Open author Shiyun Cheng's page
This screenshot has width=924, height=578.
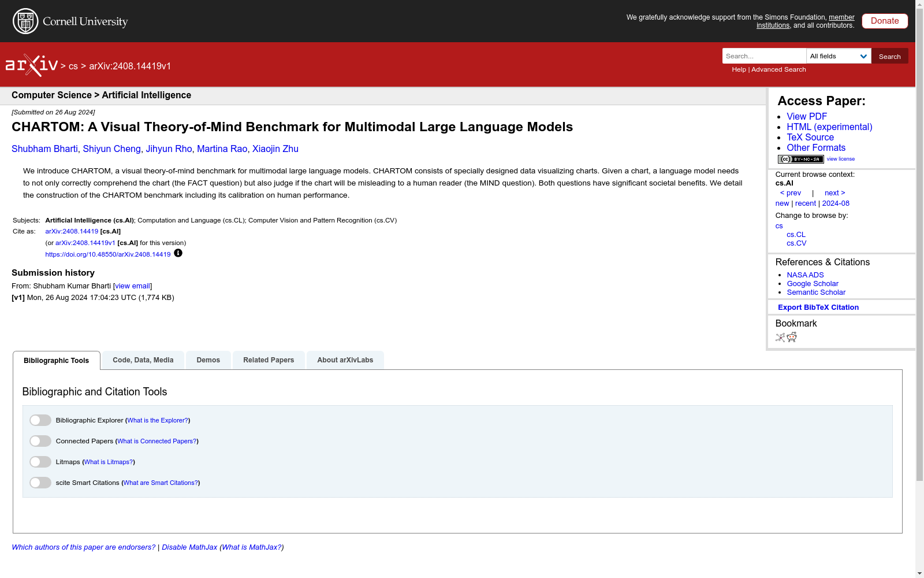[111, 149]
